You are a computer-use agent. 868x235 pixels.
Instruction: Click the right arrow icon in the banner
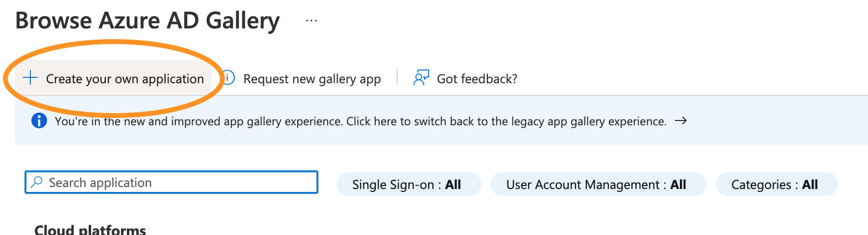[x=681, y=121]
